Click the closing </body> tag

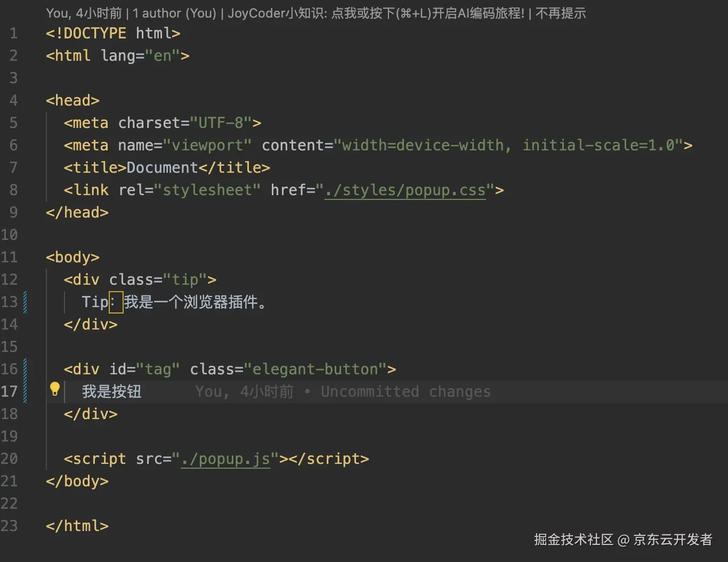pyautogui.click(x=77, y=481)
